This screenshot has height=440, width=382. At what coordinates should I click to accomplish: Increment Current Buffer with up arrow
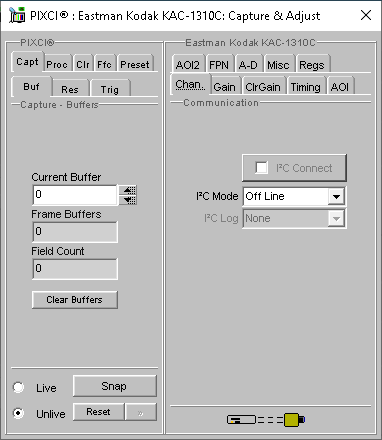(x=129, y=190)
